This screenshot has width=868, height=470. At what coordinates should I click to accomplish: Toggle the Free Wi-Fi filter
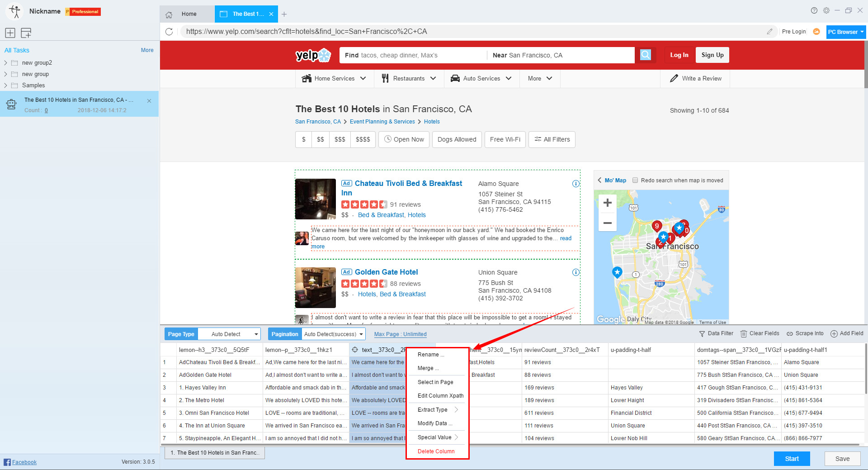pos(505,139)
